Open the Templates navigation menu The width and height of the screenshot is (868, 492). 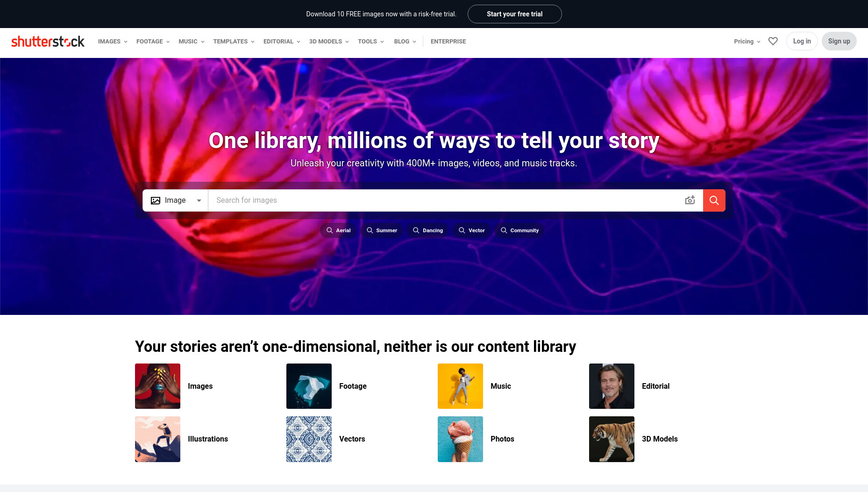coord(234,42)
